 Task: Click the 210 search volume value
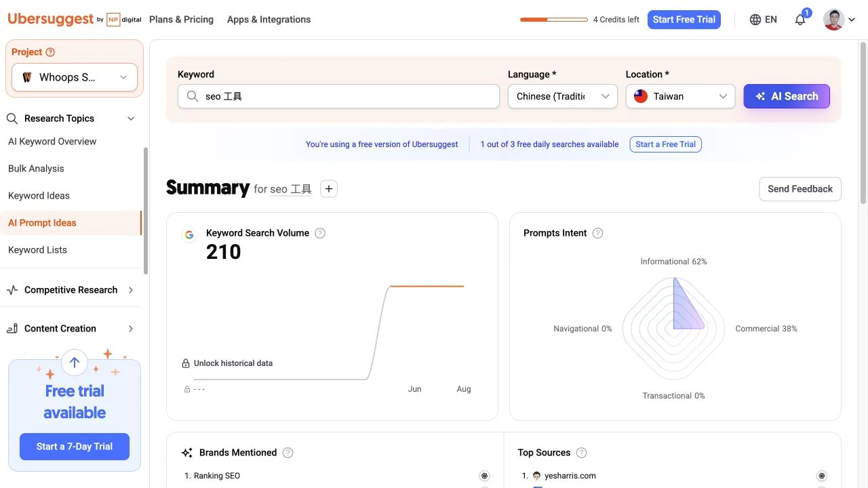coord(224,252)
